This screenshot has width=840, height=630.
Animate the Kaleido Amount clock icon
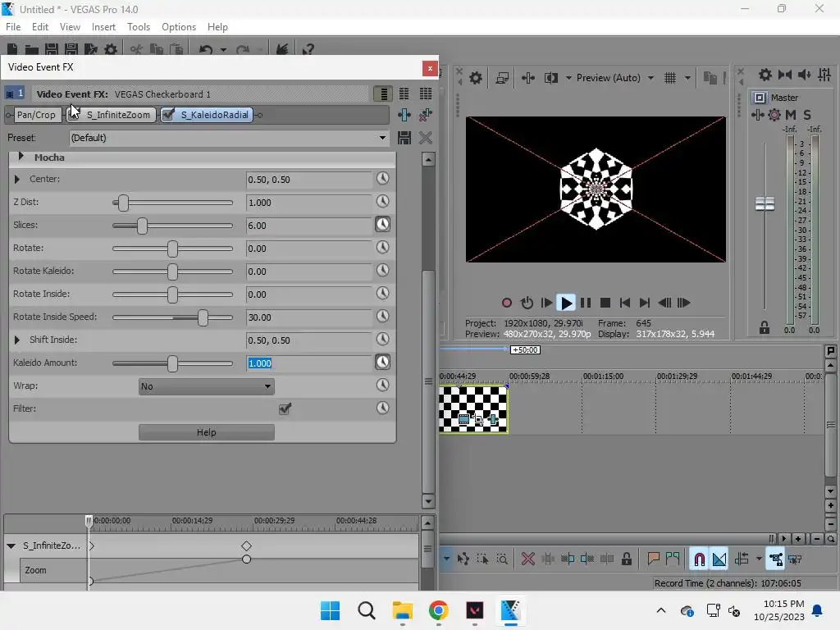click(382, 362)
